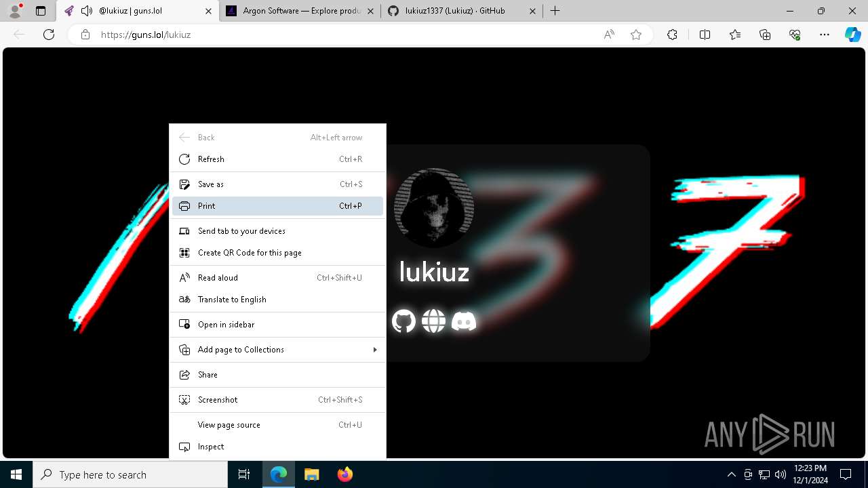
Task: Select Read aloud in context menu
Action: [277, 278]
